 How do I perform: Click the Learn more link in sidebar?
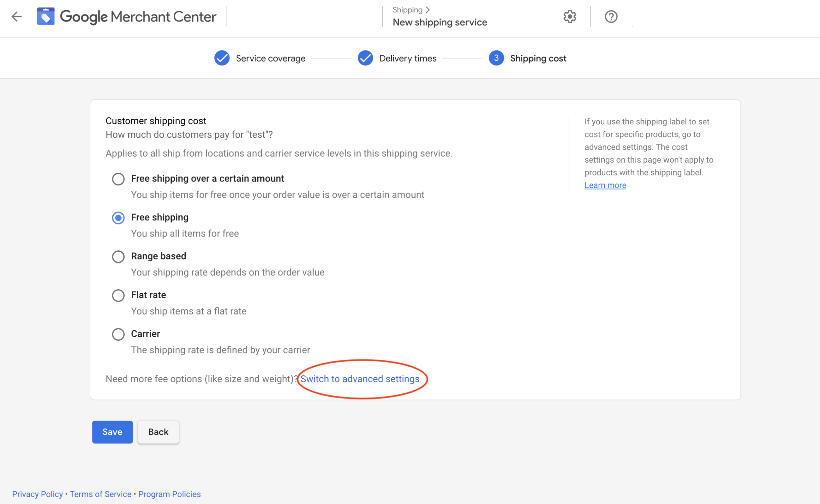point(605,184)
